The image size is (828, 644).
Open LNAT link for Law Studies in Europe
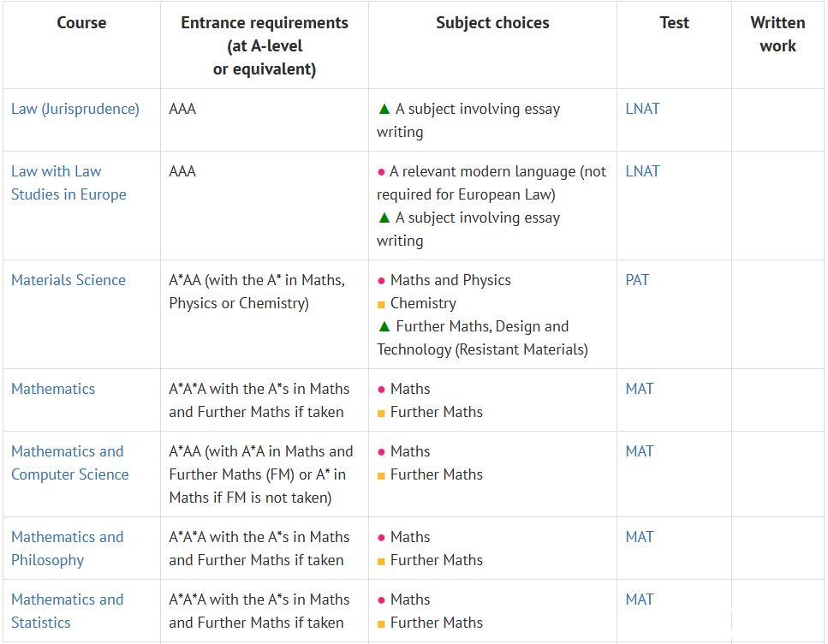click(642, 171)
